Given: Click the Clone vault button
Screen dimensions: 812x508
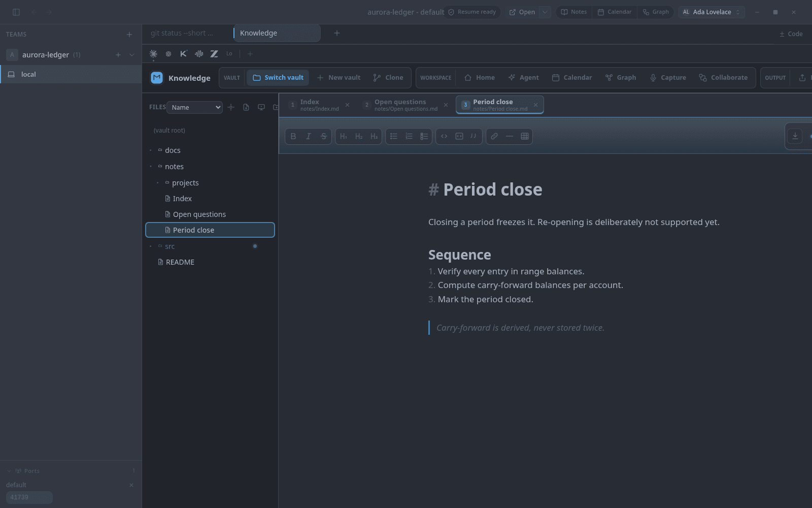Looking at the screenshot, I should point(388,78).
